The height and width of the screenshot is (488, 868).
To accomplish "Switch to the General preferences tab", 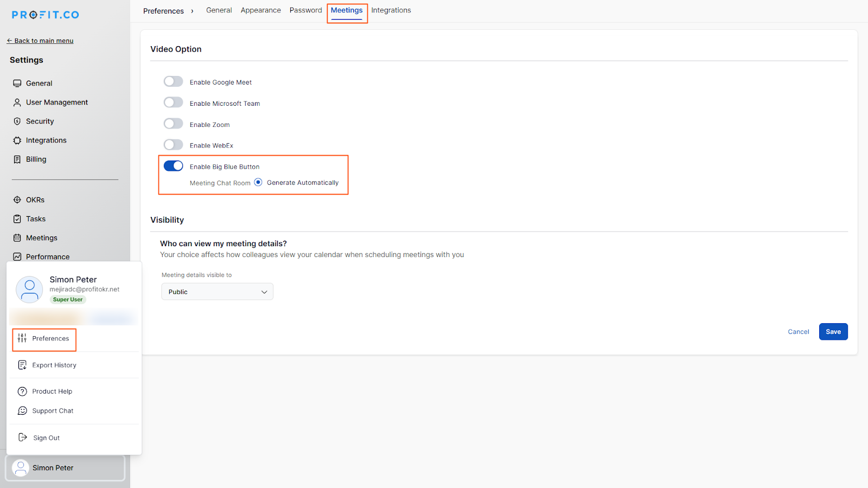I will (219, 10).
